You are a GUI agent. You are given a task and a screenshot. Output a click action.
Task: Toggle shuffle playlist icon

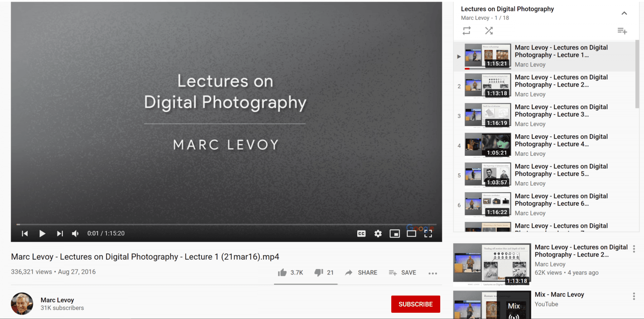(489, 31)
